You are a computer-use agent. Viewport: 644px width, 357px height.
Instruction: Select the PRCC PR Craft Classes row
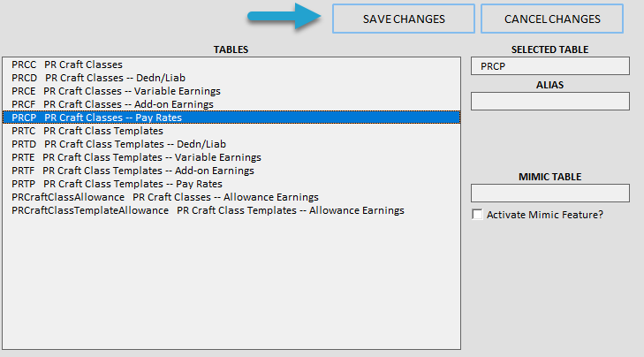231,65
